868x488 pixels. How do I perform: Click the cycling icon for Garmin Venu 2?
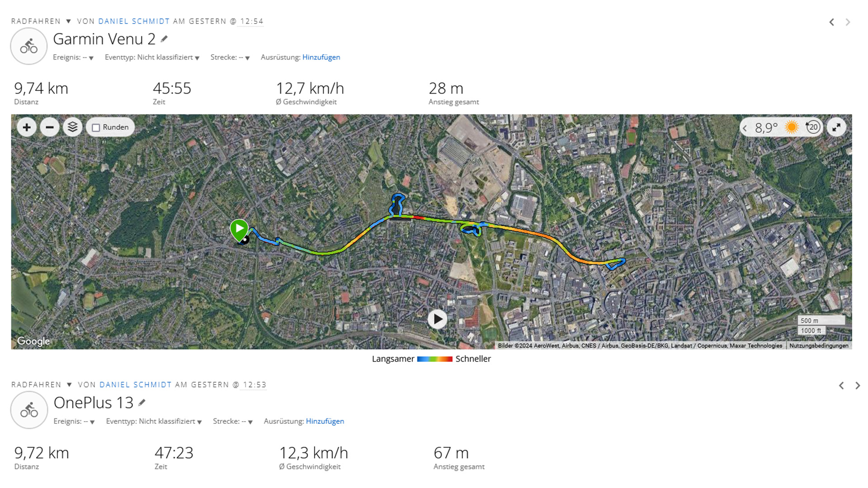29,46
